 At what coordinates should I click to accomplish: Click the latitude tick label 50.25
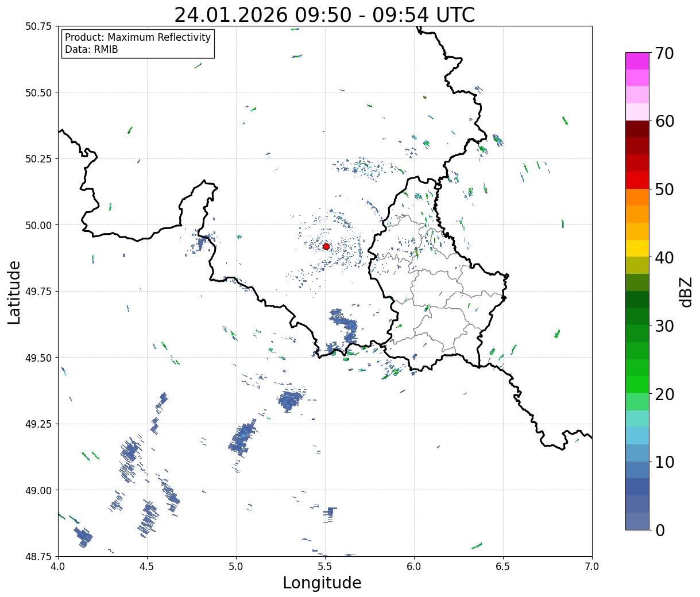[38, 159]
